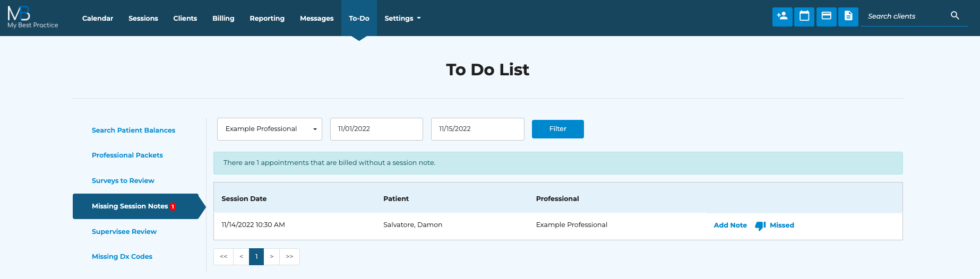Go to the first page of results
The height and width of the screenshot is (279, 980).
(x=223, y=257)
